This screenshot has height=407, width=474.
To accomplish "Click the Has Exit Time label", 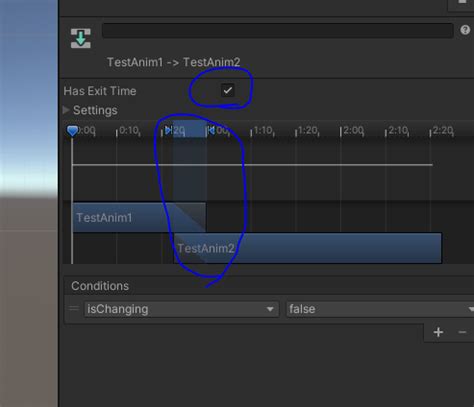I will click(x=100, y=91).
